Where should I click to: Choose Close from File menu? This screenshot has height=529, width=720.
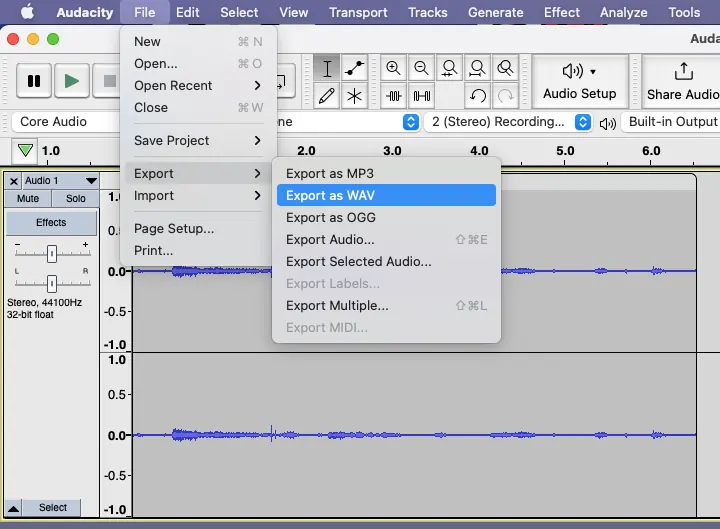pos(198,108)
